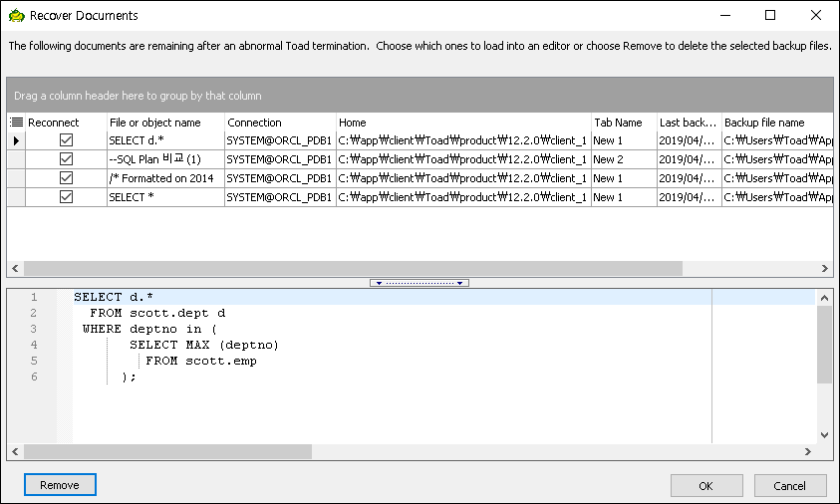Click the current row indicator arrow
Viewport: 840px width, 504px height.
15,141
